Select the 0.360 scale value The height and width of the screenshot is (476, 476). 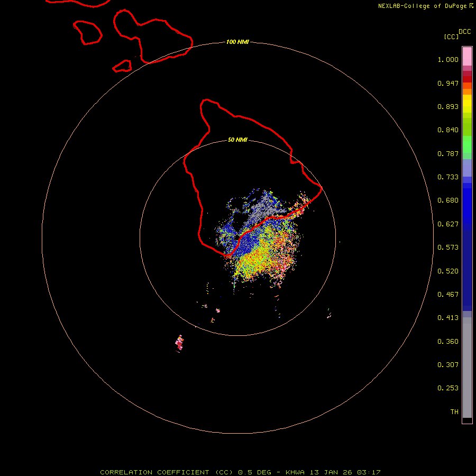click(448, 342)
